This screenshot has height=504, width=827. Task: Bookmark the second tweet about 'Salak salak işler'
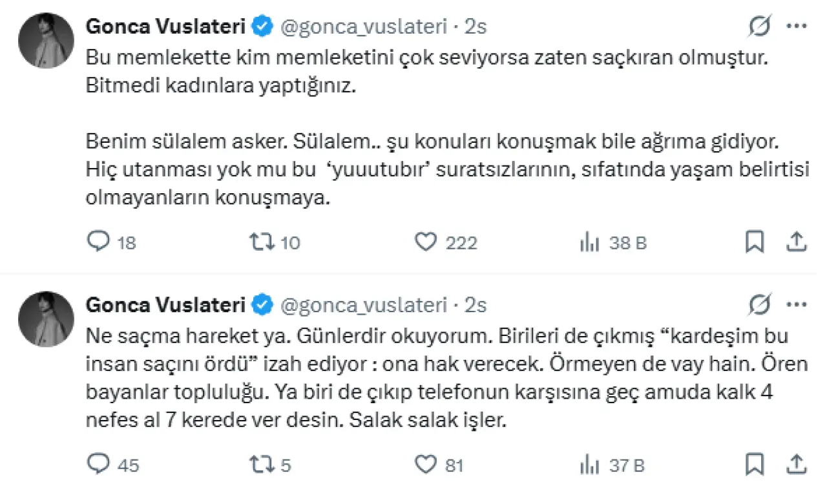click(755, 464)
